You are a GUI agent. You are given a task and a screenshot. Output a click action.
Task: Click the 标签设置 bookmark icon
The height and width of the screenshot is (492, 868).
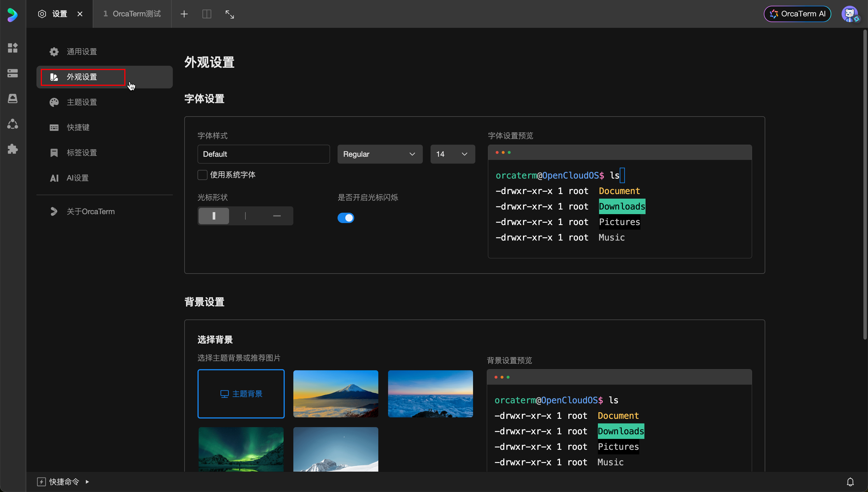54,153
